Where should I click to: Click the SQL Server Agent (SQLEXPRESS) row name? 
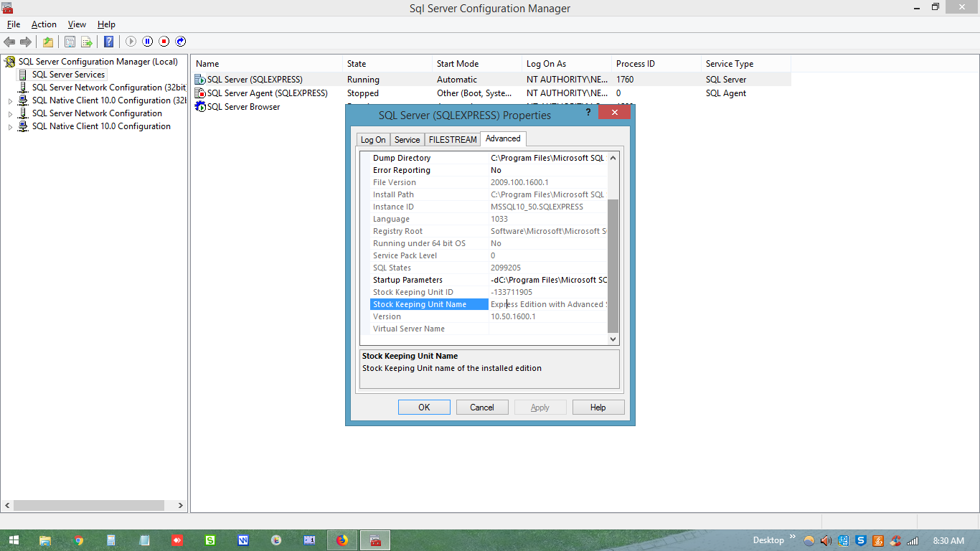(267, 93)
